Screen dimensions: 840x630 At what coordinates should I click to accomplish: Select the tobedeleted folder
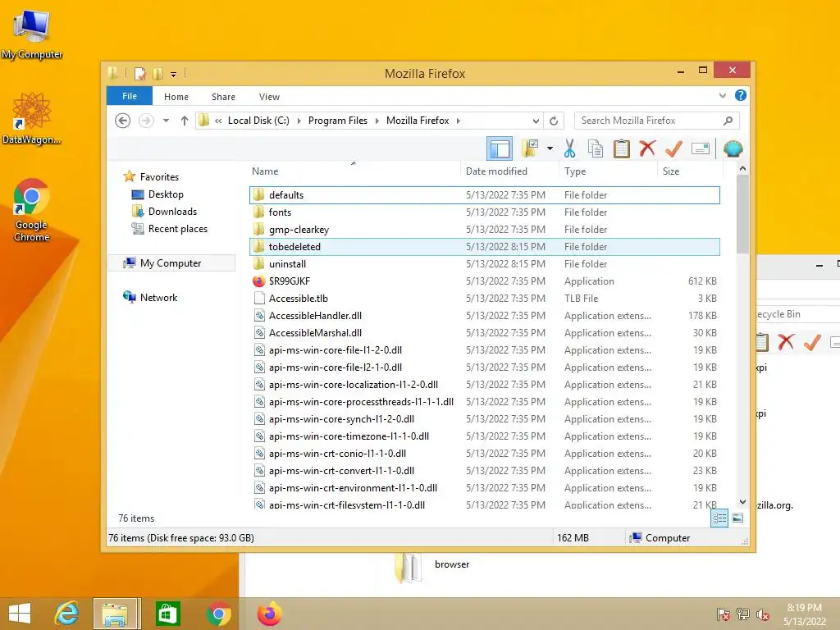[484, 246]
